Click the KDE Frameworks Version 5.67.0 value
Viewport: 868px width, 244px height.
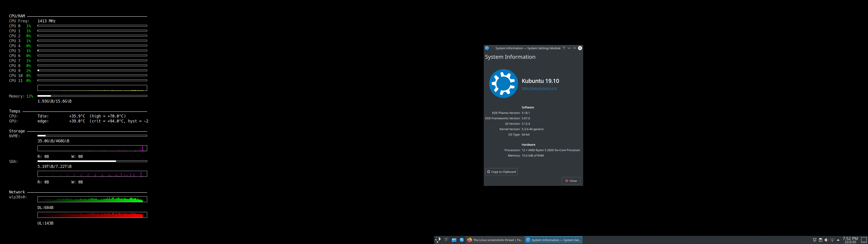point(526,118)
